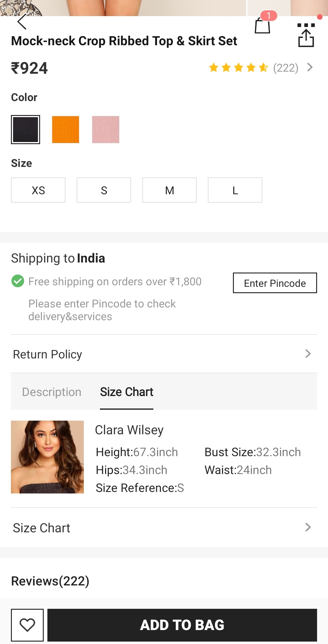Choose size M option
328x644 pixels.
click(169, 190)
